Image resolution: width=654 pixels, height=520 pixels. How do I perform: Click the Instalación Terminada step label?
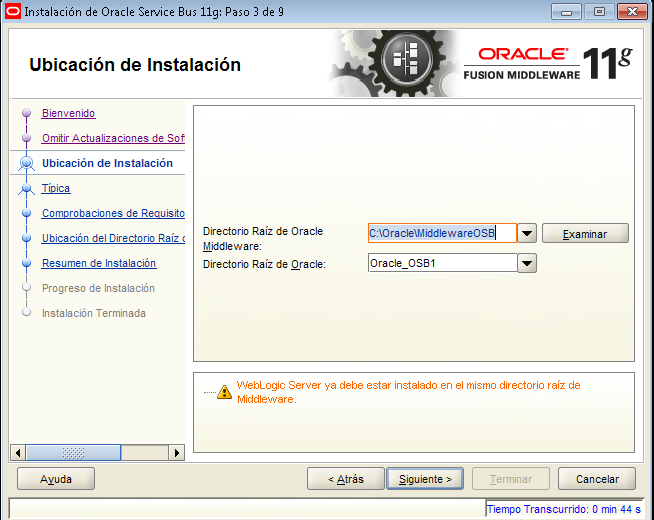click(94, 313)
